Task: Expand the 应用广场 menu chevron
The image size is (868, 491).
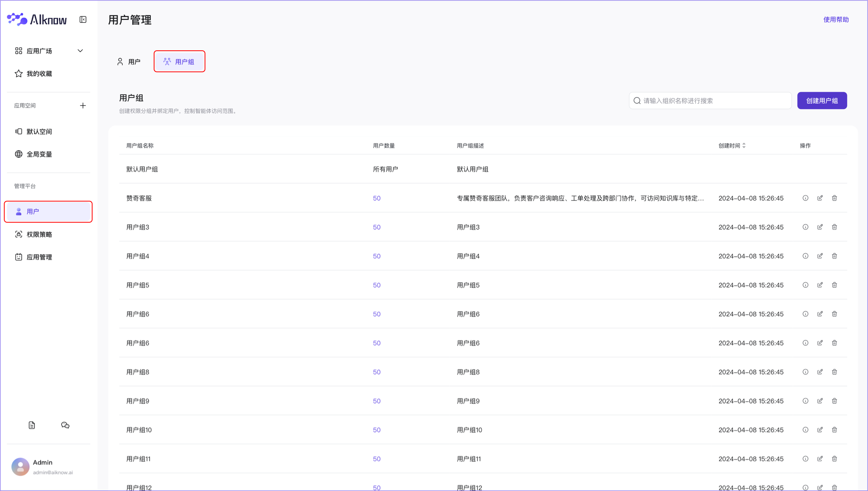Action: [x=80, y=51]
